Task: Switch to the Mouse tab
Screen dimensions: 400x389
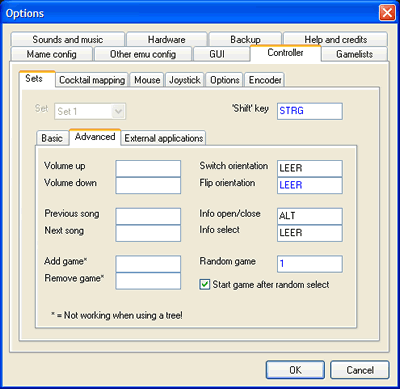Action: [x=147, y=80]
